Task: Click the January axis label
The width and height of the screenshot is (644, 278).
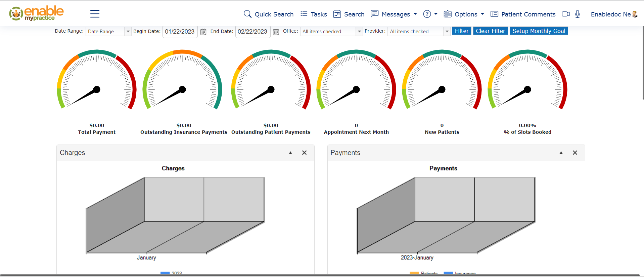Action: pos(146,257)
